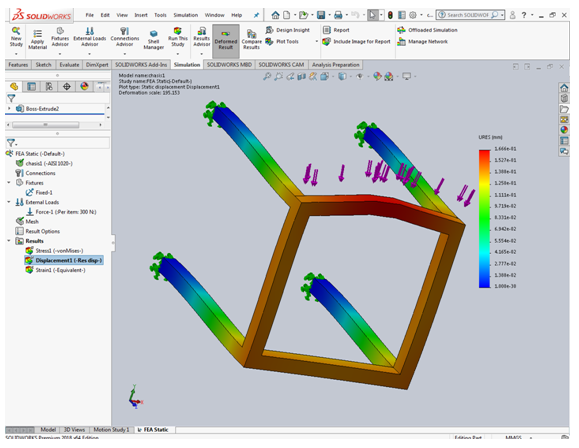Open the Tools menu
This screenshot has width=579, height=448.
(x=160, y=15)
